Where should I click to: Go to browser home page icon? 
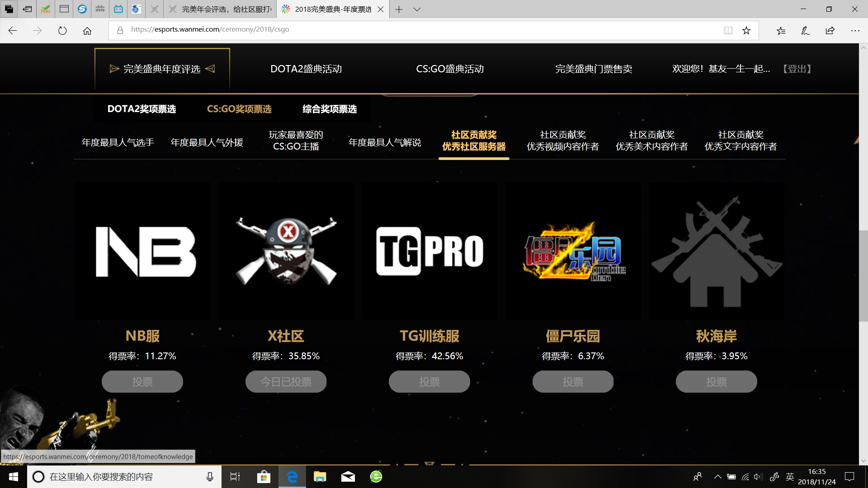pos(87,31)
